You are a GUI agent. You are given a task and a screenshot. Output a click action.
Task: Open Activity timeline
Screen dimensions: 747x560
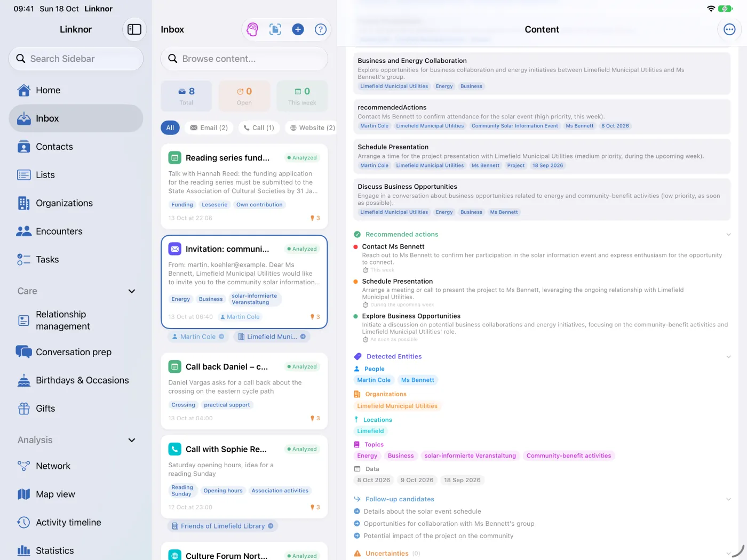coord(76,523)
